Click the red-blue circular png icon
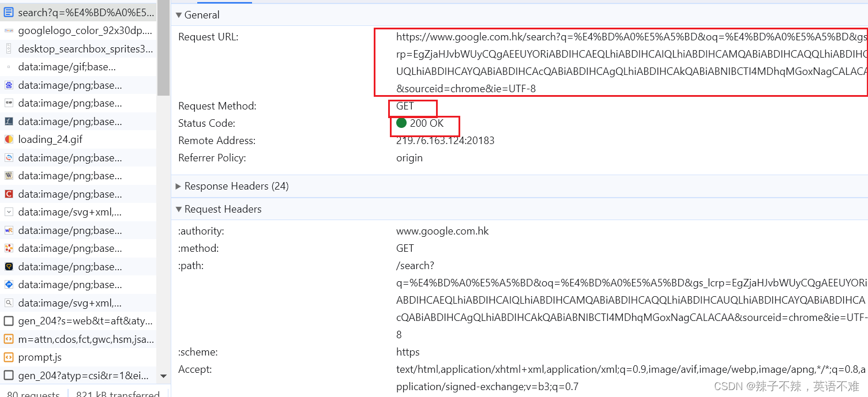Image resolution: width=868 pixels, height=397 pixels. (9, 158)
